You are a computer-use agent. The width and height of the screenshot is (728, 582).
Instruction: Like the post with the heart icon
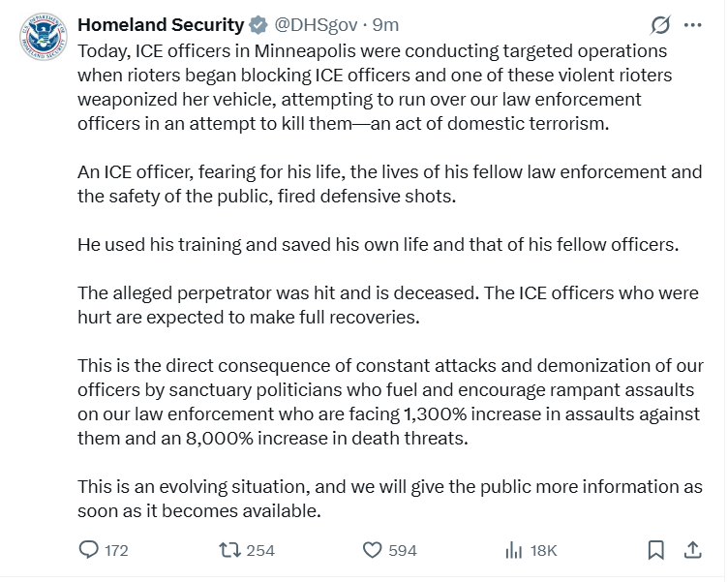click(373, 549)
